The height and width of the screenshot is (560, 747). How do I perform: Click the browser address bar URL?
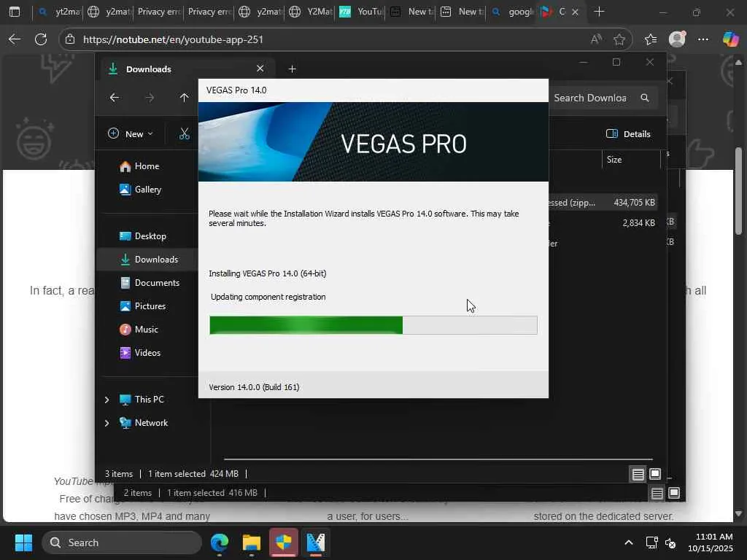(173, 39)
